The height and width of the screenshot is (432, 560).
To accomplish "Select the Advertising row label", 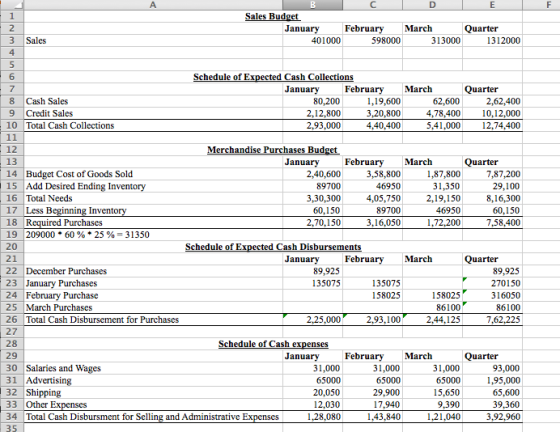I will pos(49,381).
